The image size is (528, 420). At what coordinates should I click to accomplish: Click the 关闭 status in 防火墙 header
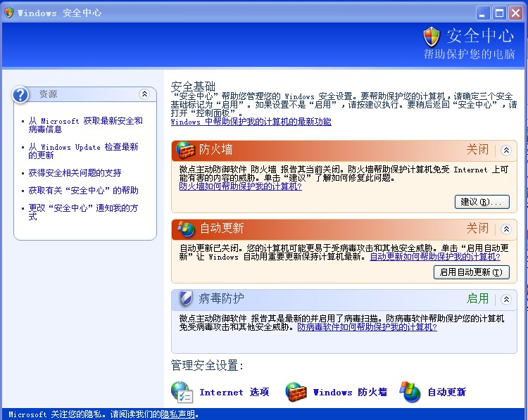coord(477,150)
